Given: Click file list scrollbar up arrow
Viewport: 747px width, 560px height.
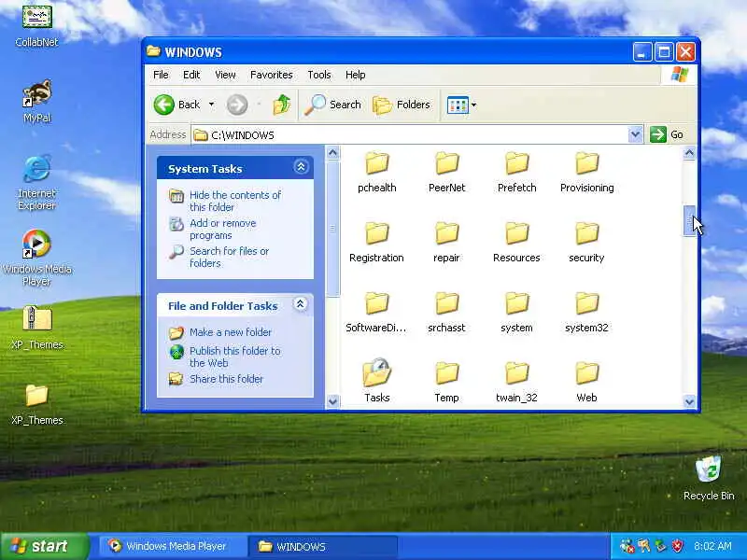Looking at the screenshot, I should click(x=689, y=153).
